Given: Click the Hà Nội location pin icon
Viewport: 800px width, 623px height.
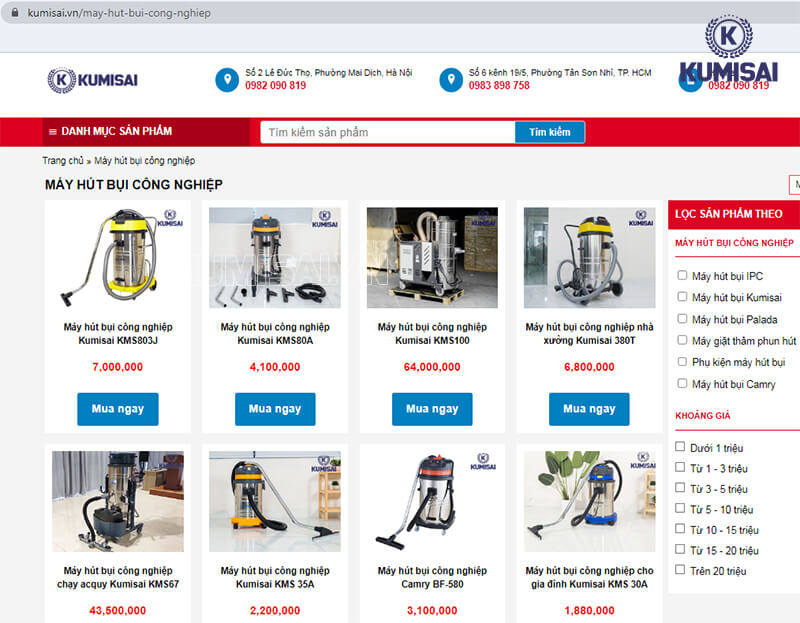Looking at the screenshot, I should tap(227, 80).
